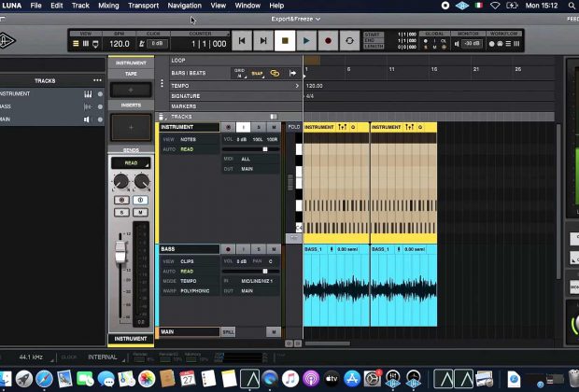Viewport: 579px width, 392px height.
Task: Mute the BASS track
Action: pyautogui.click(x=274, y=249)
